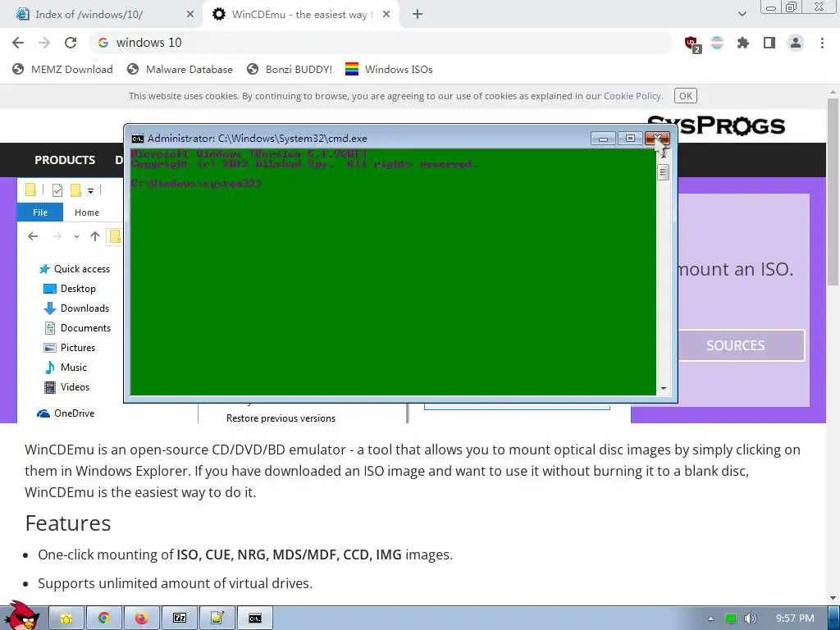Open the Chrome three-dot menu
The image size is (840, 630).
822,43
